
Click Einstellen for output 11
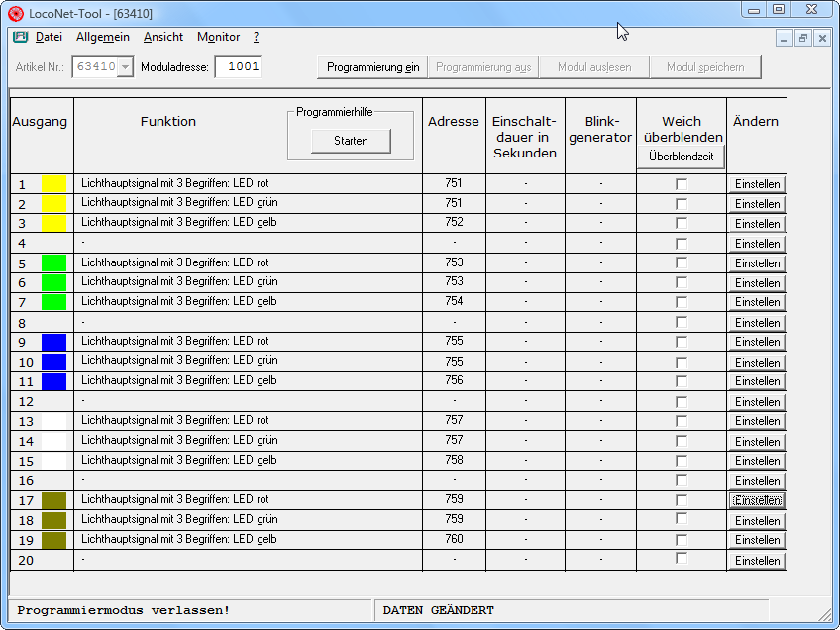[757, 381]
